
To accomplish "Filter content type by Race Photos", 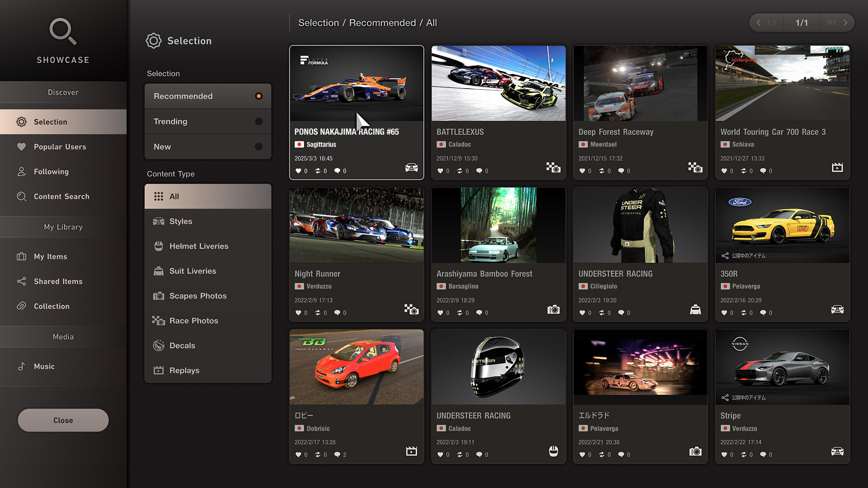I will click(x=193, y=321).
